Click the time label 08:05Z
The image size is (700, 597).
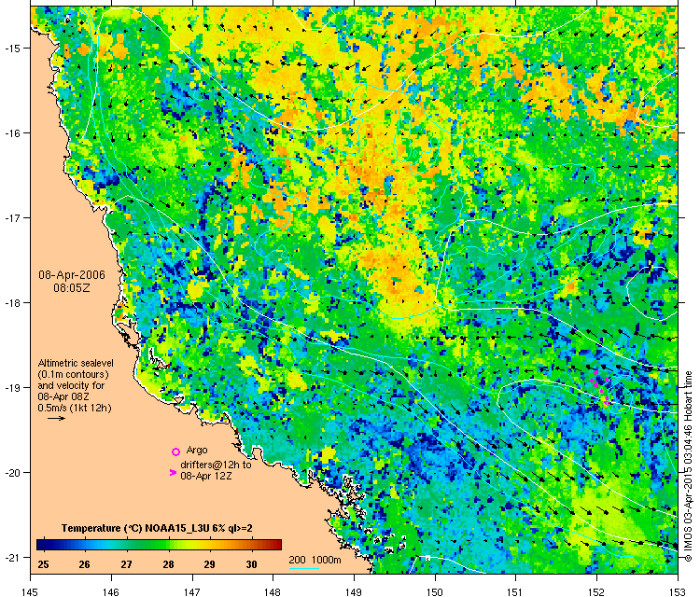click(x=72, y=288)
